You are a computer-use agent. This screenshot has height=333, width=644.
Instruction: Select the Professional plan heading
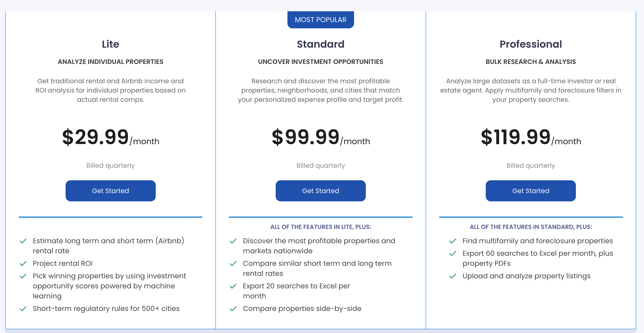(x=531, y=44)
